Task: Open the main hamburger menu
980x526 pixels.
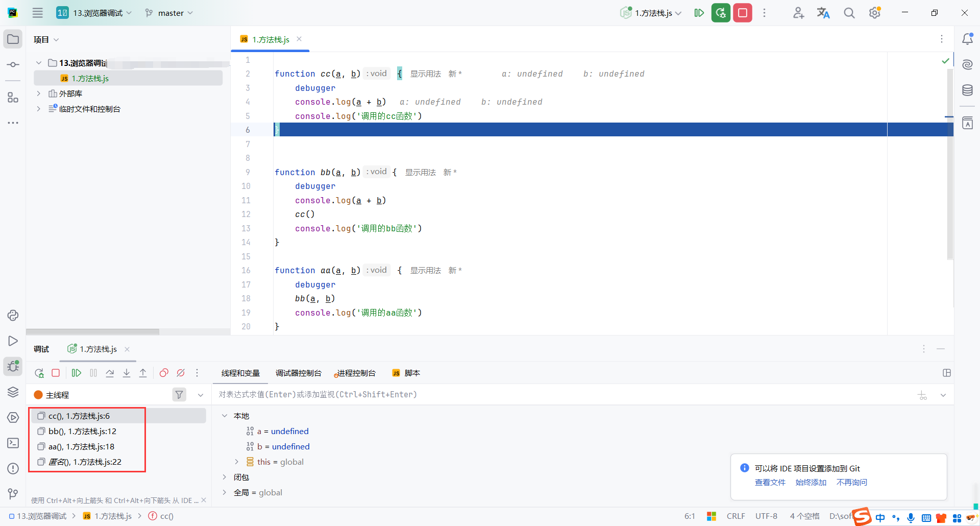Action: [x=38, y=13]
